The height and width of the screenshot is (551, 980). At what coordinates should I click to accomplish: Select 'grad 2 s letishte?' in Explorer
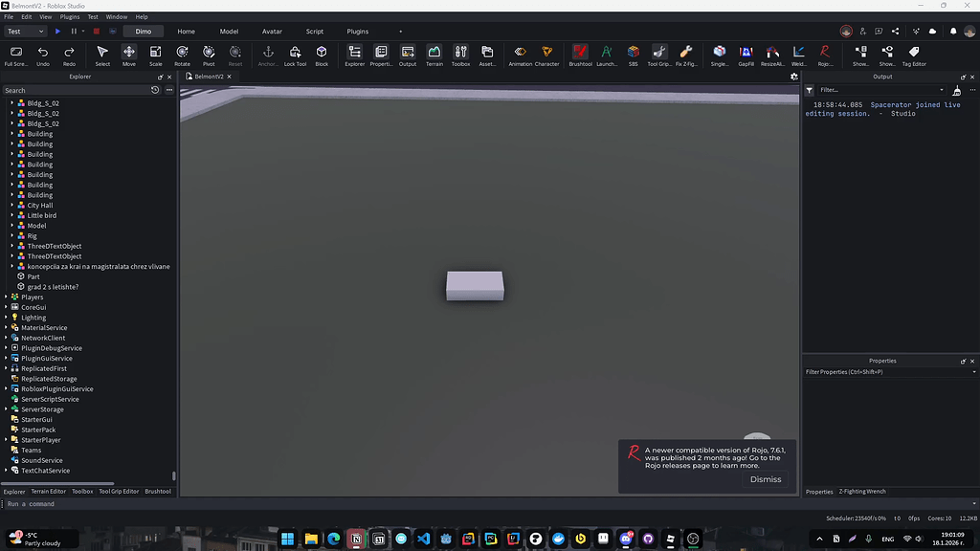pos(53,287)
